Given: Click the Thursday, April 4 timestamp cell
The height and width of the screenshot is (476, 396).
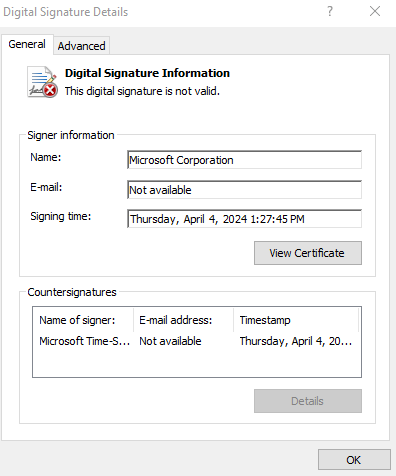Looking at the screenshot, I should [x=295, y=341].
